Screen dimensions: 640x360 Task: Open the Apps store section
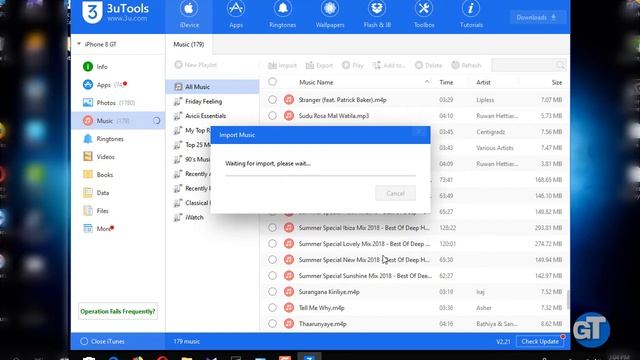pyautogui.click(x=236, y=16)
